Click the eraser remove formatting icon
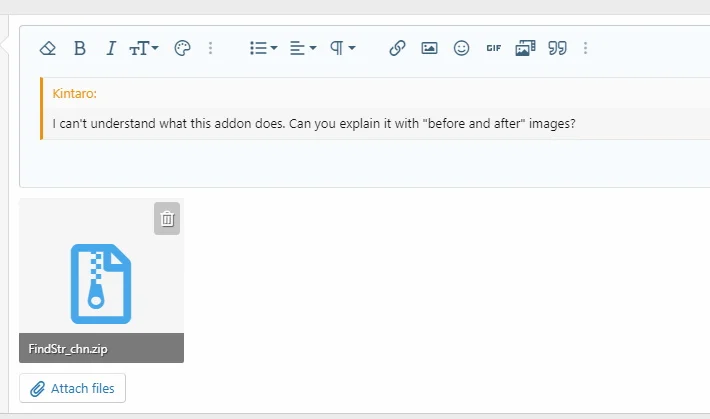This screenshot has width=710, height=419. pos(48,48)
